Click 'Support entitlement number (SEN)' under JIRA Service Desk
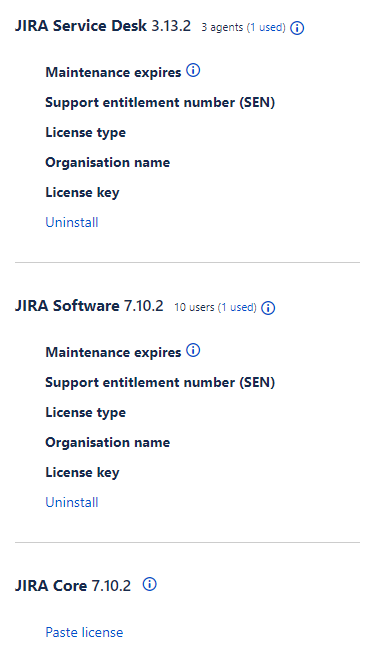The image size is (367, 651). coord(160,103)
